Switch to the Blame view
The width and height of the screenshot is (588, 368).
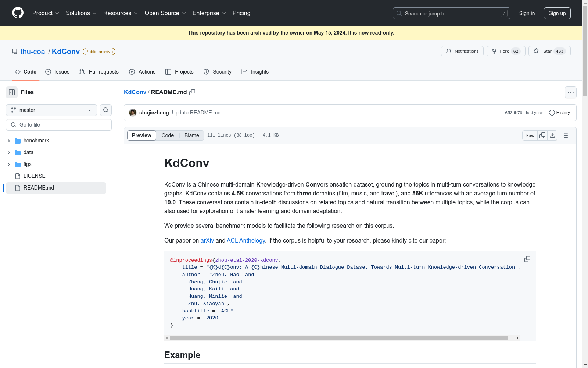pyautogui.click(x=191, y=135)
